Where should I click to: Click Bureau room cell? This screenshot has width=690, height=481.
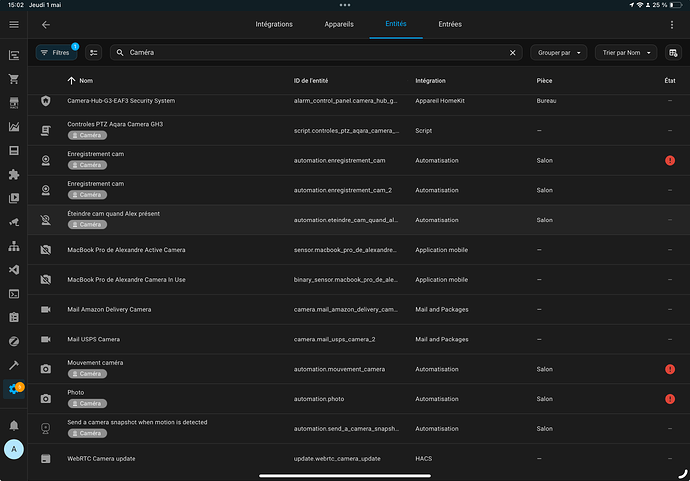click(x=546, y=101)
